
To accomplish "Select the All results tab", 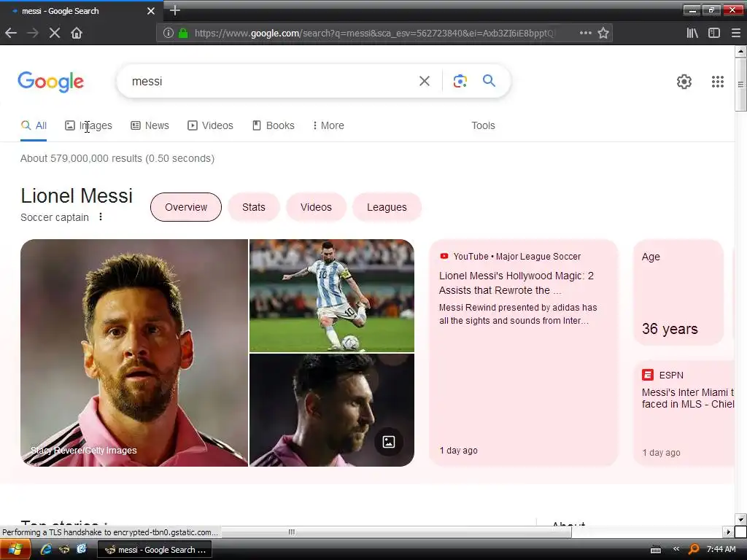I will 34,125.
